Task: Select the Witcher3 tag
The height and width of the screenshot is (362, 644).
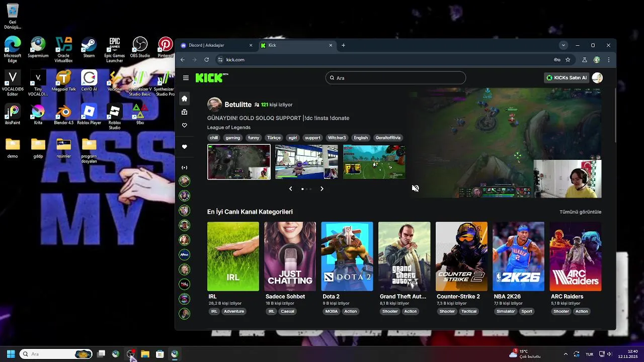Action: 337,138
